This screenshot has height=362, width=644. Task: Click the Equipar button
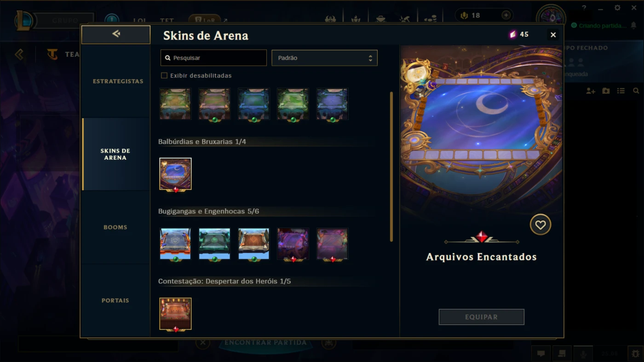(481, 317)
